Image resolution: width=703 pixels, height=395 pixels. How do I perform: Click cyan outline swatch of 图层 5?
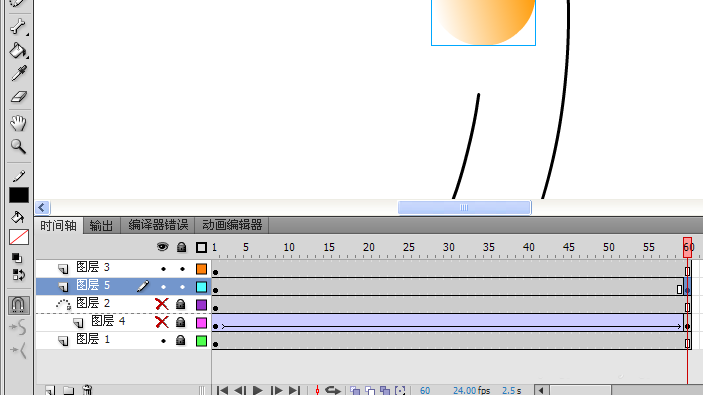pos(201,286)
